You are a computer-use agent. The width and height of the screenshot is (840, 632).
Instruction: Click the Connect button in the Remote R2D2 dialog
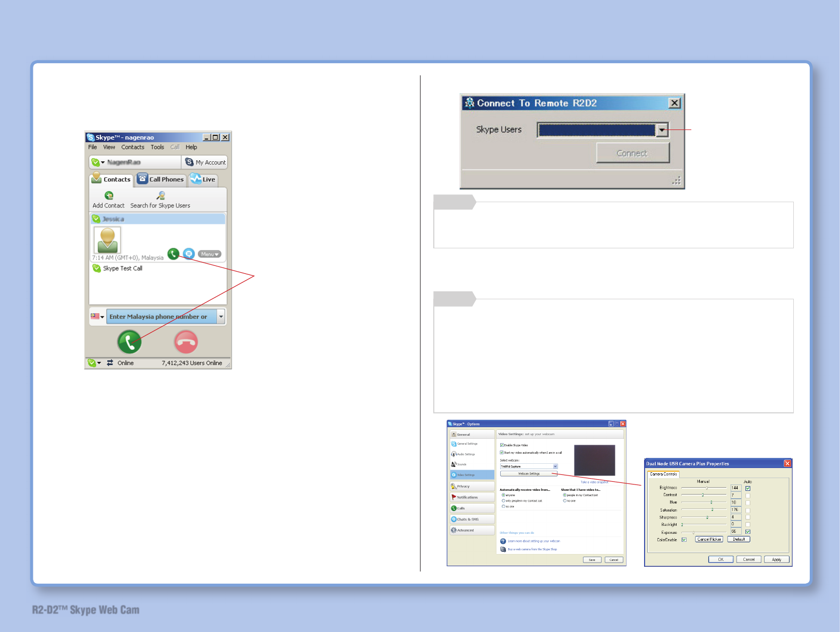click(x=632, y=153)
